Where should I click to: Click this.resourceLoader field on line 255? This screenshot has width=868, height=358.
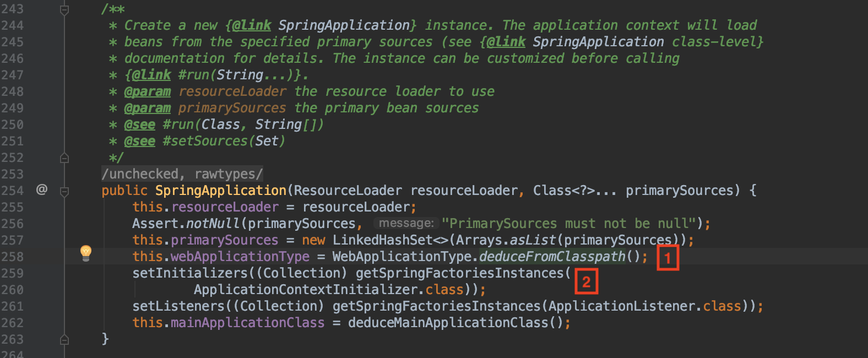coord(205,207)
